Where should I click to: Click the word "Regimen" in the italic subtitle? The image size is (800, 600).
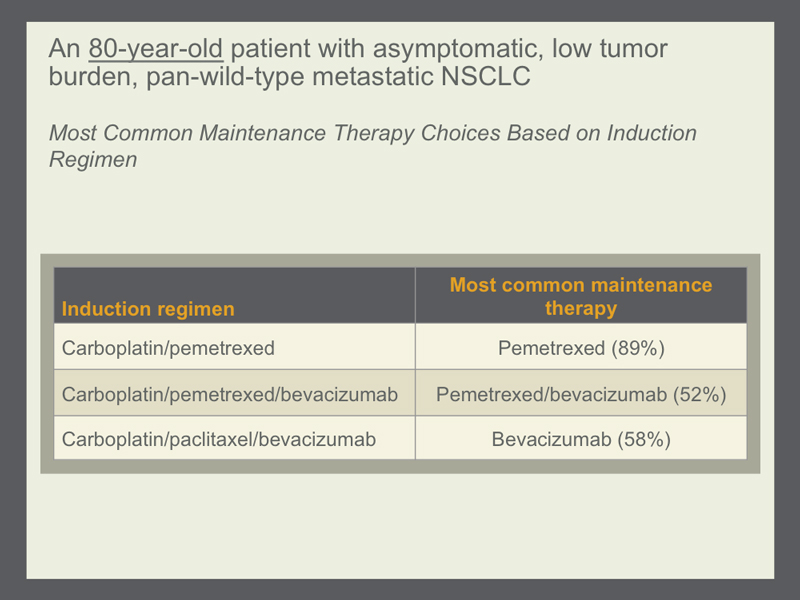tap(93, 159)
